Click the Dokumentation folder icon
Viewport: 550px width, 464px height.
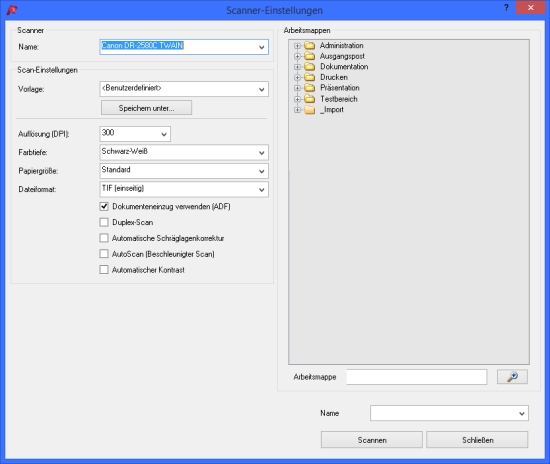point(309,67)
